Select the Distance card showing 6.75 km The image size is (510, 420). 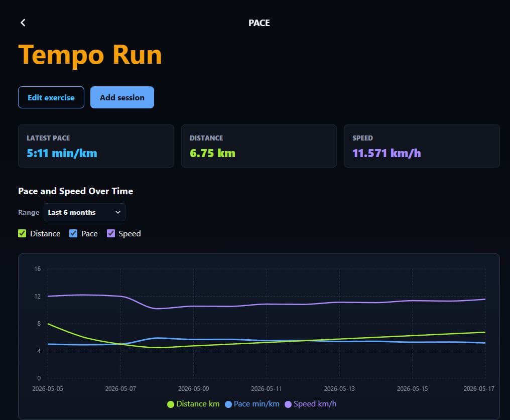click(259, 146)
